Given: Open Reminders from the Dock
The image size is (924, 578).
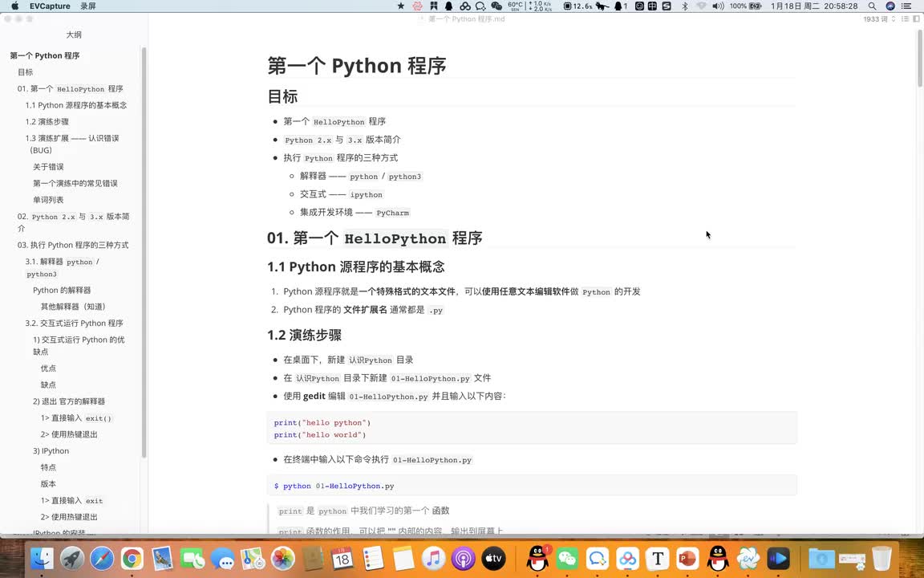Looking at the screenshot, I should pos(372,558).
